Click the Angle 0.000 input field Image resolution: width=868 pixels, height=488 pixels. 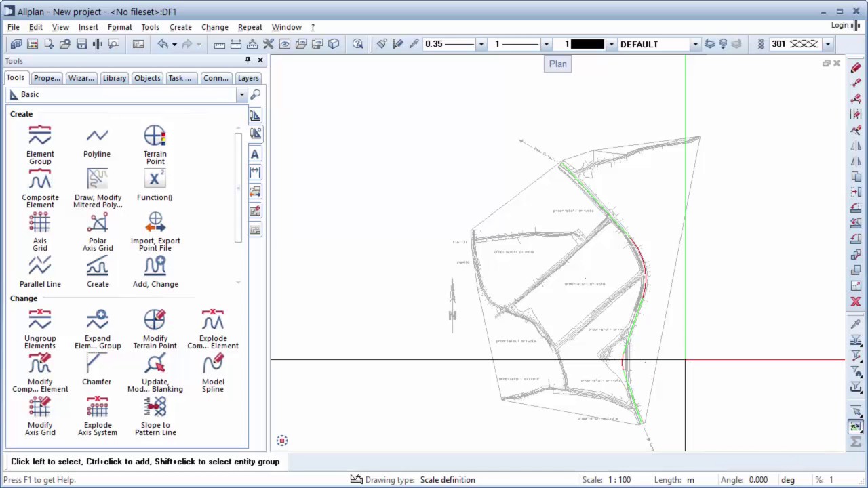tap(758, 480)
